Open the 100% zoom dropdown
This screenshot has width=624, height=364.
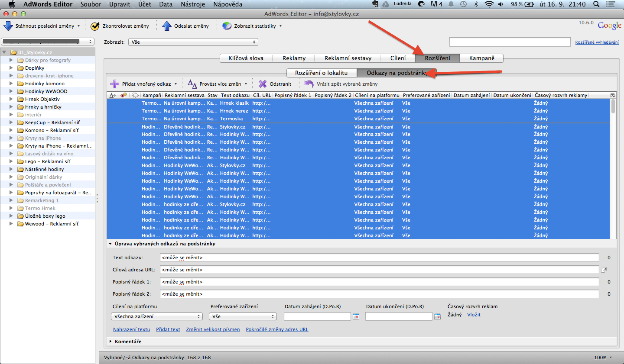(603, 358)
